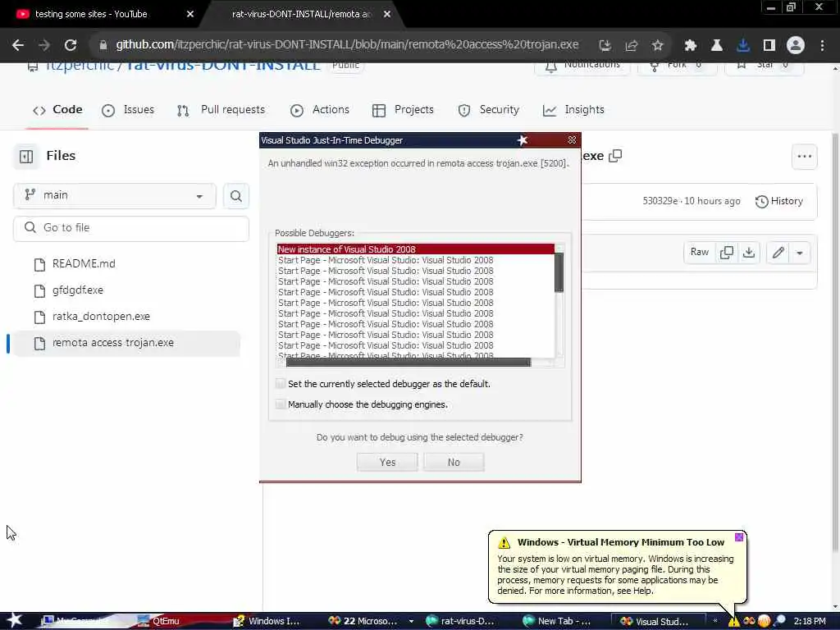The image size is (840, 630).
Task: Open the three-dot more options button
Action: (x=804, y=157)
